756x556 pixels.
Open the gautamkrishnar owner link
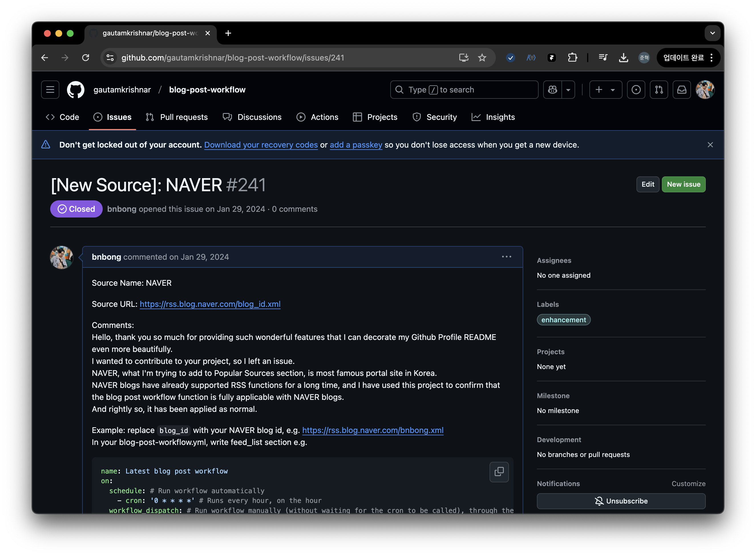pyautogui.click(x=122, y=90)
